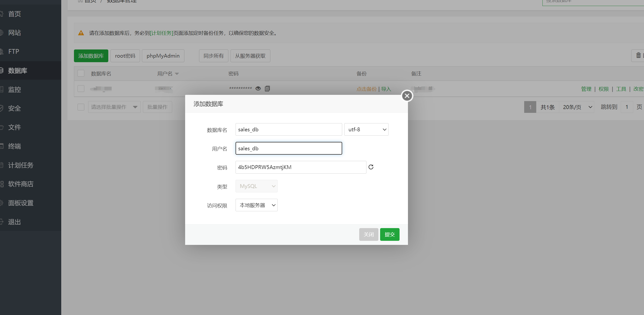Click the trash bin icon at top right
The image size is (644, 315).
638,55
